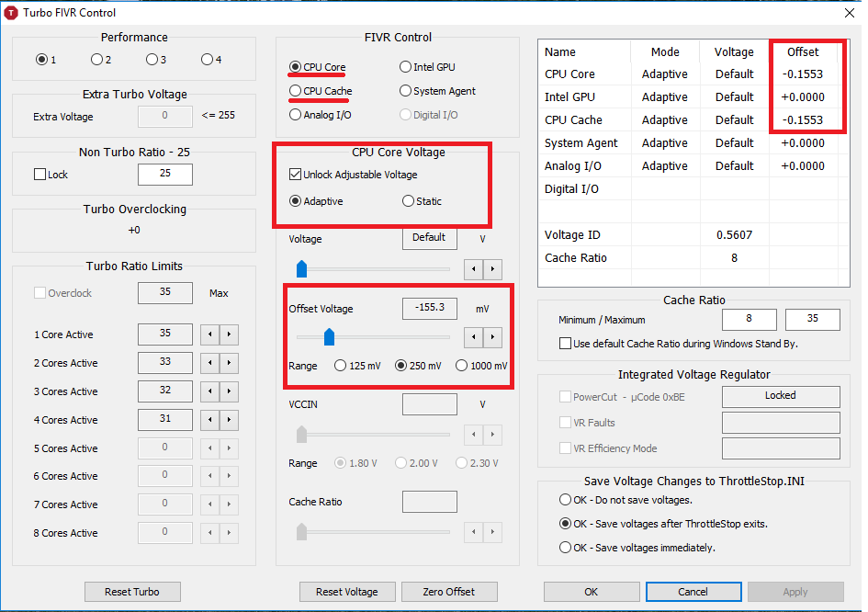The width and height of the screenshot is (868, 612).
Task: Decrease Offset Voltage with left arrow
Action: point(473,337)
